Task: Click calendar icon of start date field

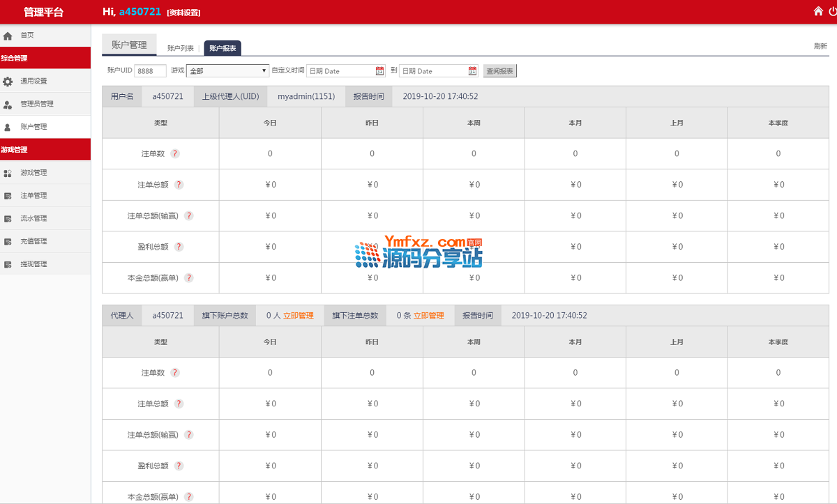Action: point(379,71)
